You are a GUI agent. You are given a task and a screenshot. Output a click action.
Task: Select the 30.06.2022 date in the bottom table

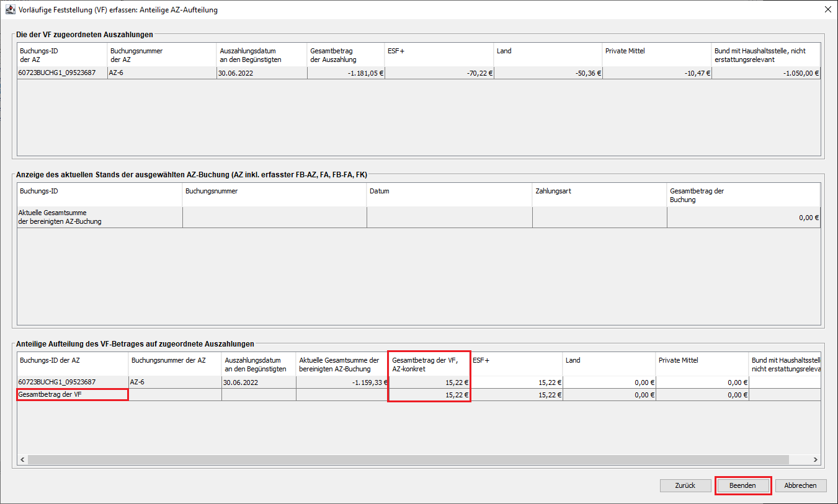click(259, 382)
